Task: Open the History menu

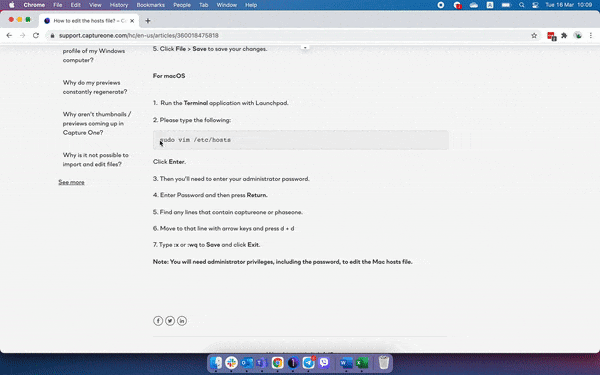Action: (x=119, y=5)
